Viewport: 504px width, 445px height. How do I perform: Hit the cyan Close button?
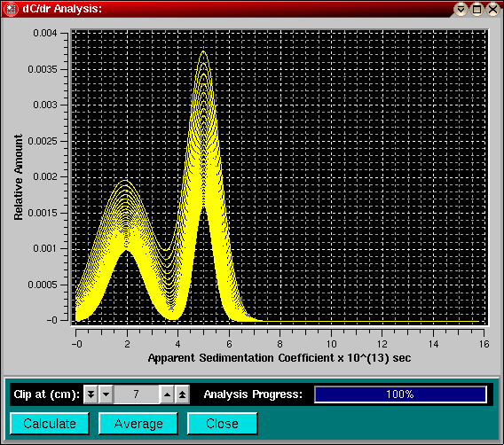pyautogui.click(x=222, y=424)
